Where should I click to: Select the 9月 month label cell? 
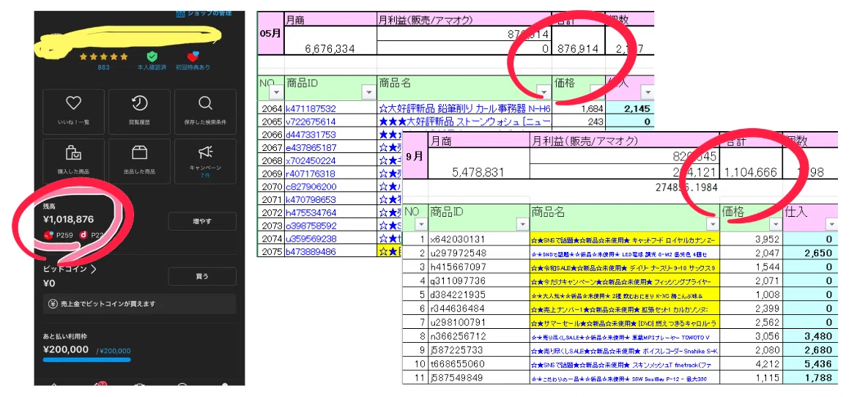coord(415,156)
